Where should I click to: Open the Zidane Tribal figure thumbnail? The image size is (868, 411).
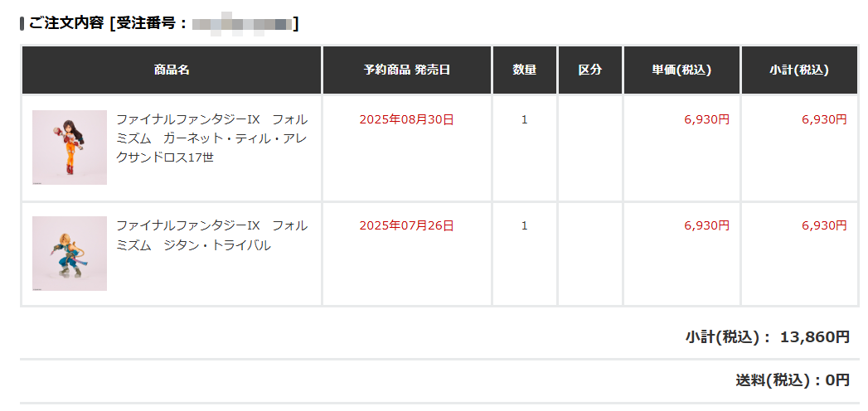[x=70, y=254]
